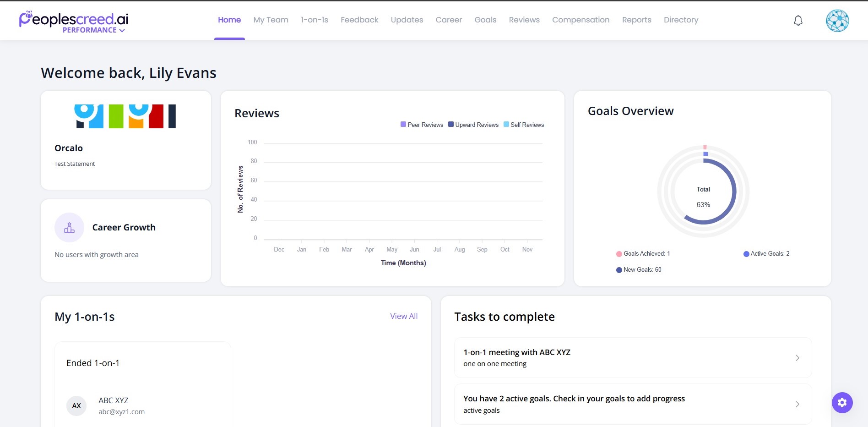Click View All in My 1-on-1s

coord(403,316)
